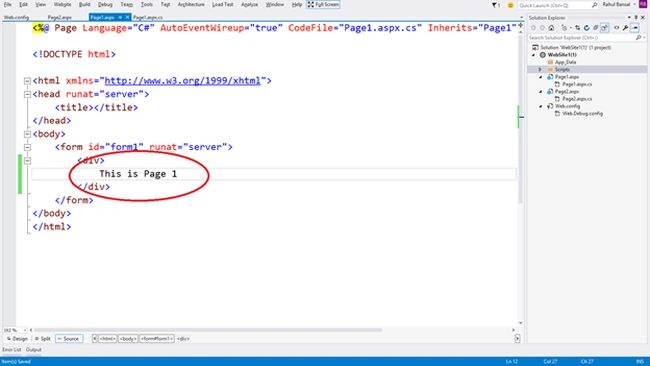Switch to Split view
The height and width of the screenshot is (366, 650).
[42, 339]
